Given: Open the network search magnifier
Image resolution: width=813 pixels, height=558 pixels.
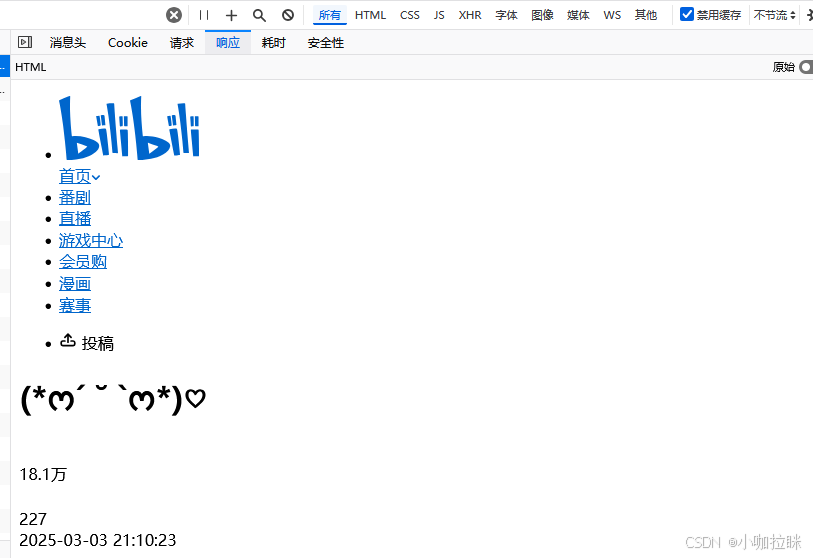Looking at the screenshot, I should click(259, 15).
